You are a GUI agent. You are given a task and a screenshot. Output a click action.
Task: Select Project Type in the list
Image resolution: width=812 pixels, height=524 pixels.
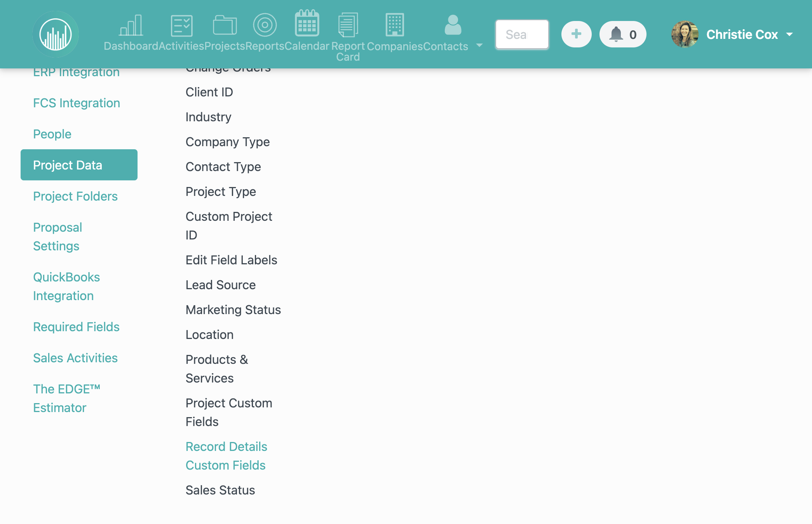click(x=221, y=192)
